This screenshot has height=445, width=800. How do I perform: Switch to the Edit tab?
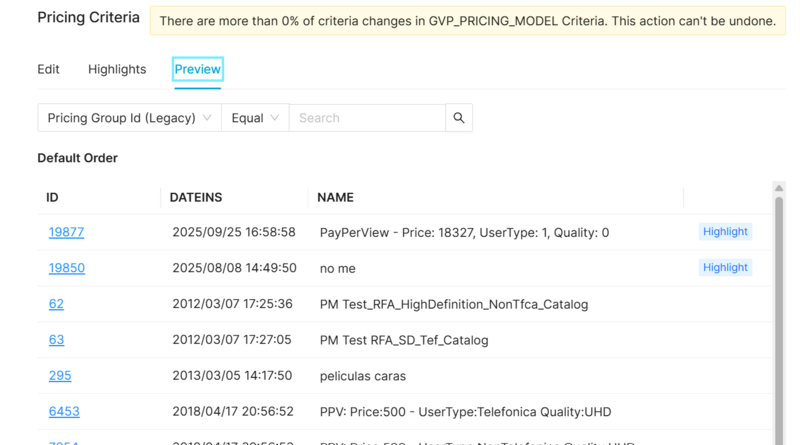(48, 69)
